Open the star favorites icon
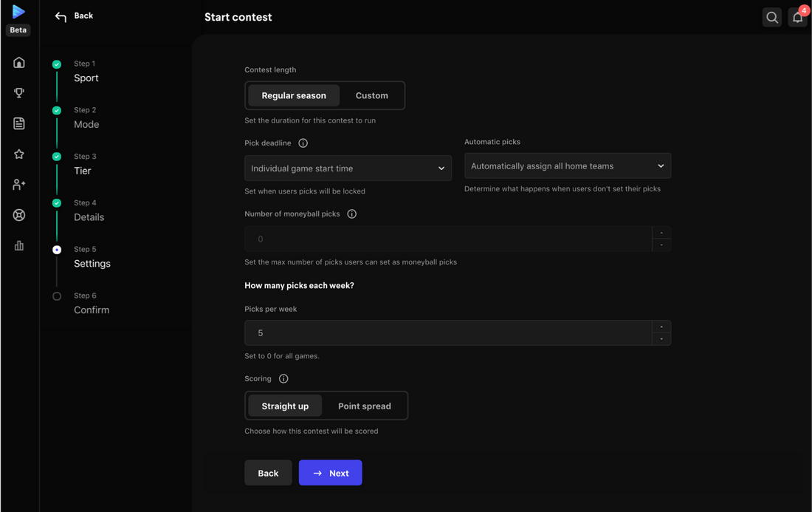The width and height of the screenshot is (812, 512). coord(19,154)
